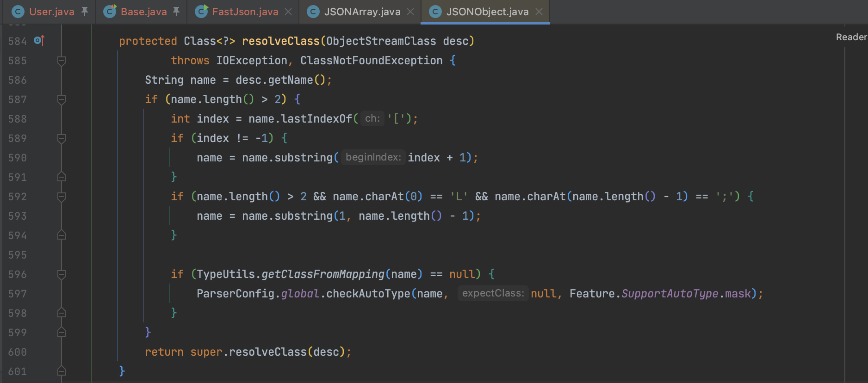Collapse the fold marker at line 589
Image resolution: width=868 pixels, height=383 pixels.
pos(62,138)
